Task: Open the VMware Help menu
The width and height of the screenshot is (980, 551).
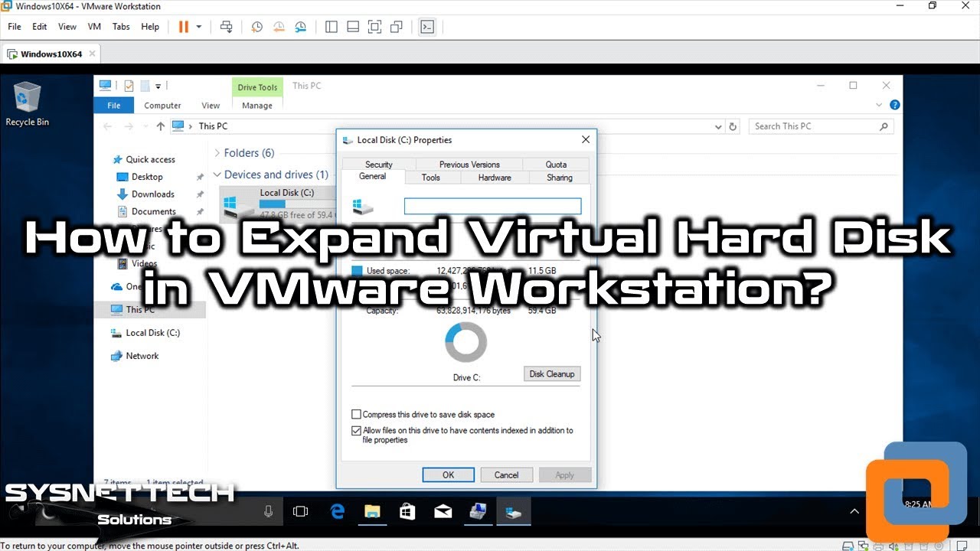Action: coord(150,26)
